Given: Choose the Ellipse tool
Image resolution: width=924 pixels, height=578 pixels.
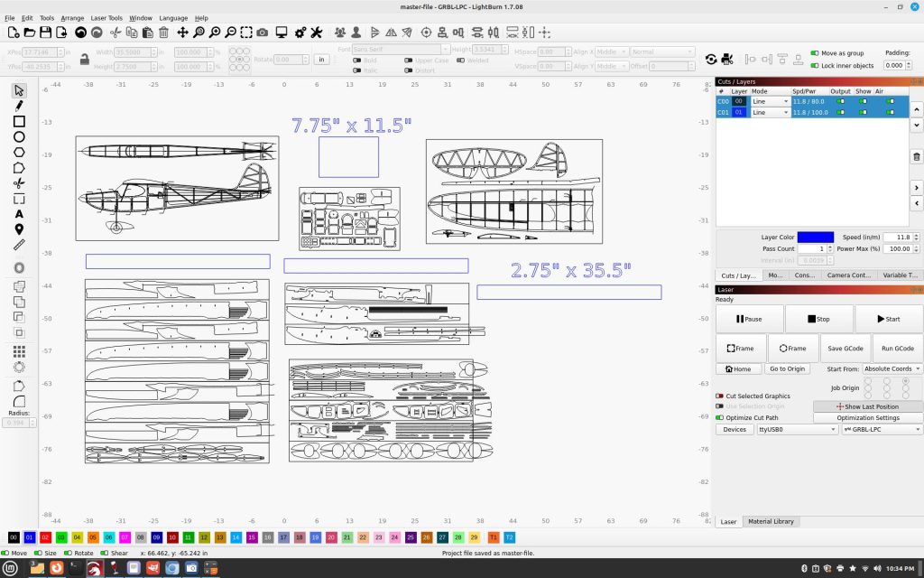Looking at the screenshot, I should (19, 137).
